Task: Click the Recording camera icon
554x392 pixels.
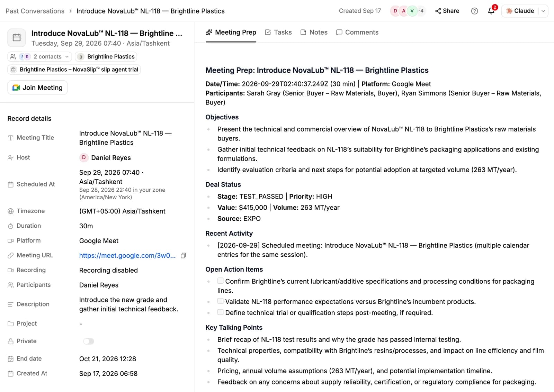Action: tap(11, 270)
